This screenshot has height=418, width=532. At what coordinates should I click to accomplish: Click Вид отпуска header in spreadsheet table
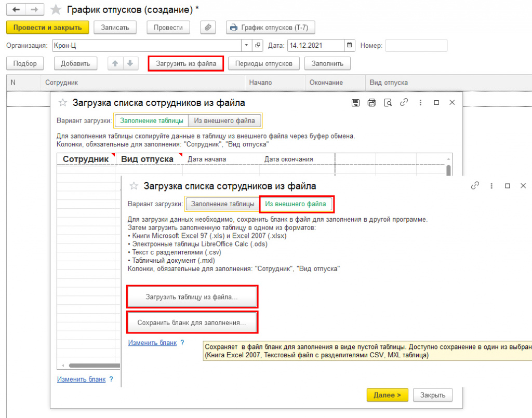pos(147,159)
